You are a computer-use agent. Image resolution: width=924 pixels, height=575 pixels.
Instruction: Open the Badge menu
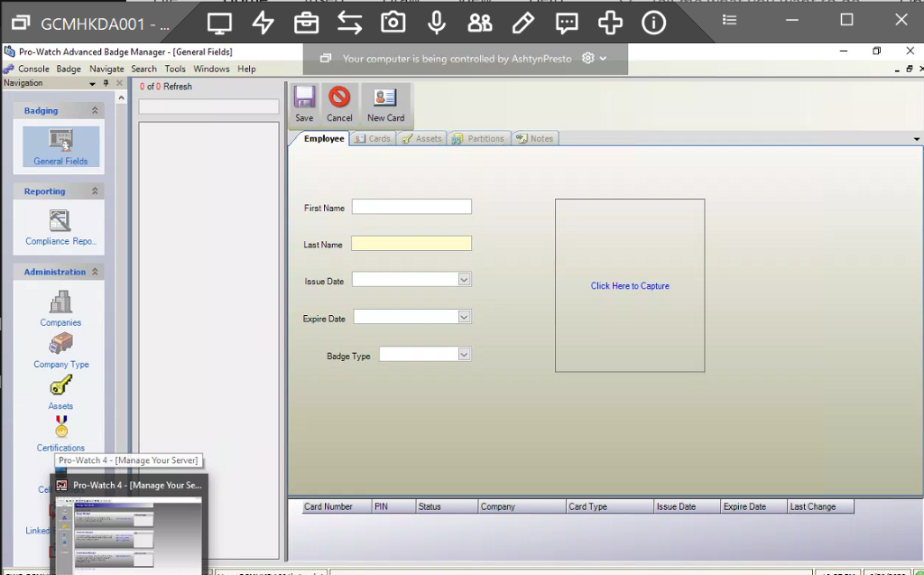pos(69,69)
